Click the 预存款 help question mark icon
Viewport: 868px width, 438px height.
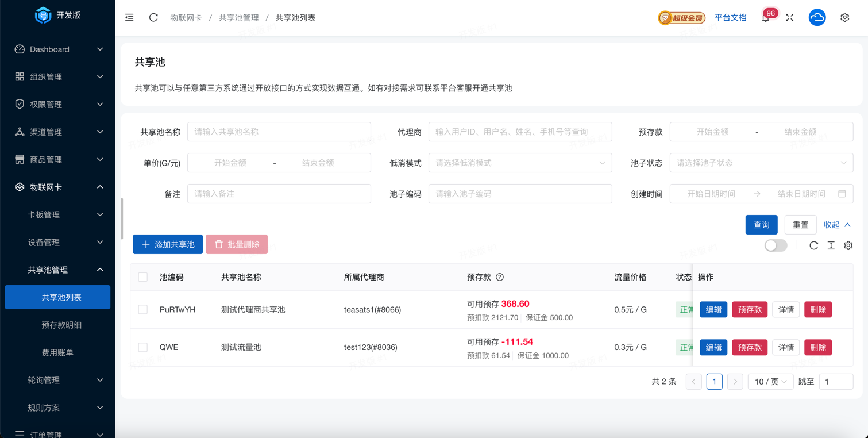500,277
